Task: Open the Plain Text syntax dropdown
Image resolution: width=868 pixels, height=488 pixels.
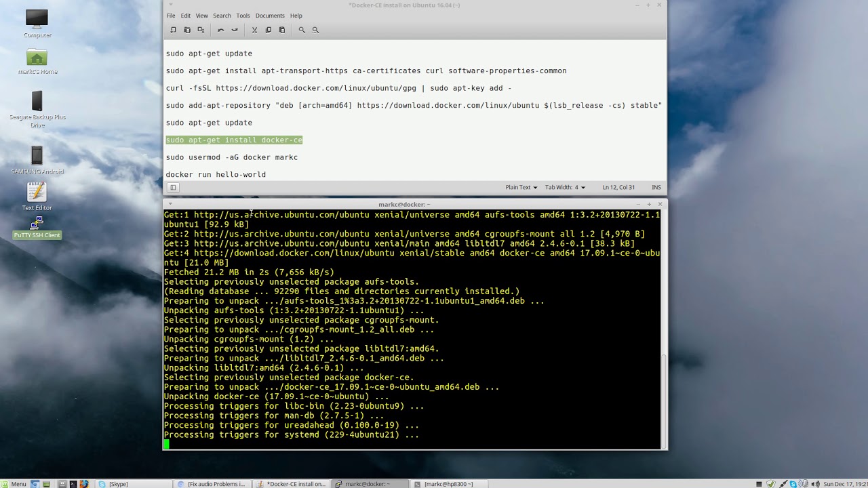Action: point(521,187)
